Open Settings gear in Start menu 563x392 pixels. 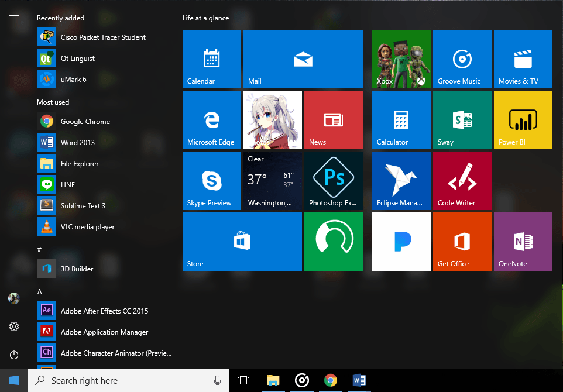pyautogui.click(x=14, y=326)
